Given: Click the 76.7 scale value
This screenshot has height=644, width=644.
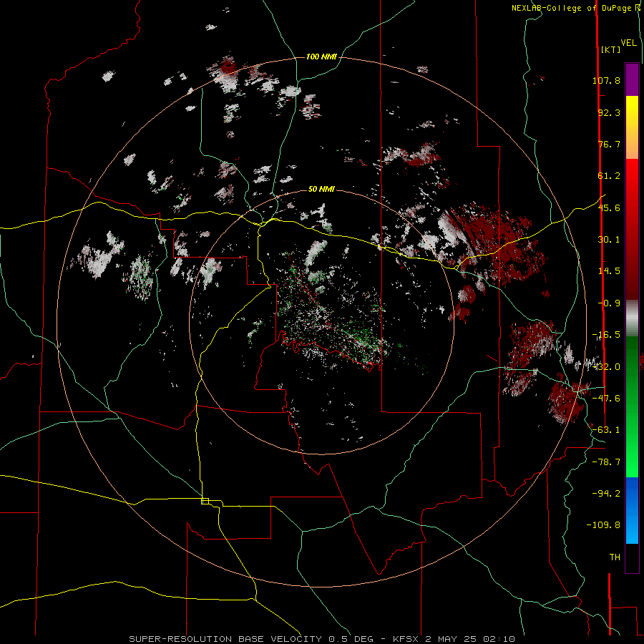Looking at the screenshot, I should [x=609, y=144].
